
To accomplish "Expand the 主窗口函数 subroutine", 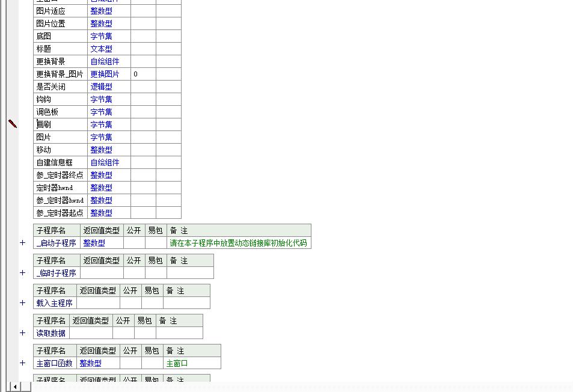I will click(x=23, y=363).
